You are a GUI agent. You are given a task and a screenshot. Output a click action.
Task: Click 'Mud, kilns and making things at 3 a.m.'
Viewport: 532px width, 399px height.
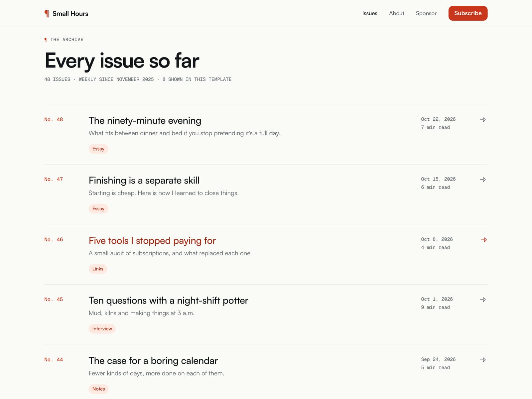[x=142, y=313]
